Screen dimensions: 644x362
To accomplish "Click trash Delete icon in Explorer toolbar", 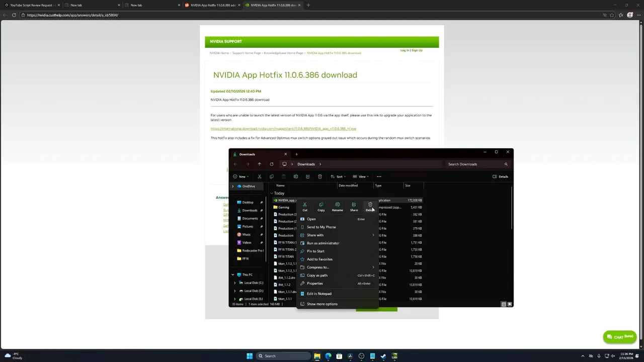I will [x=320, y=176].
